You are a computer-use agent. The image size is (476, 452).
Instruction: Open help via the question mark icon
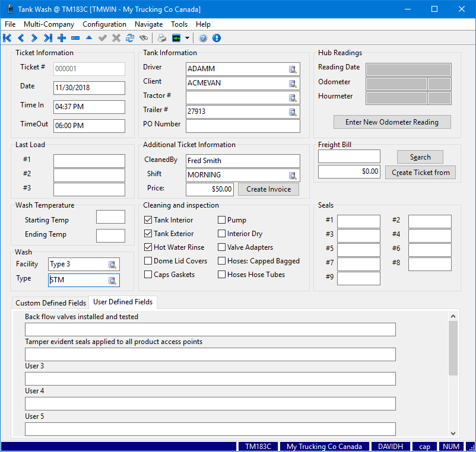click(x=203, y=38)
